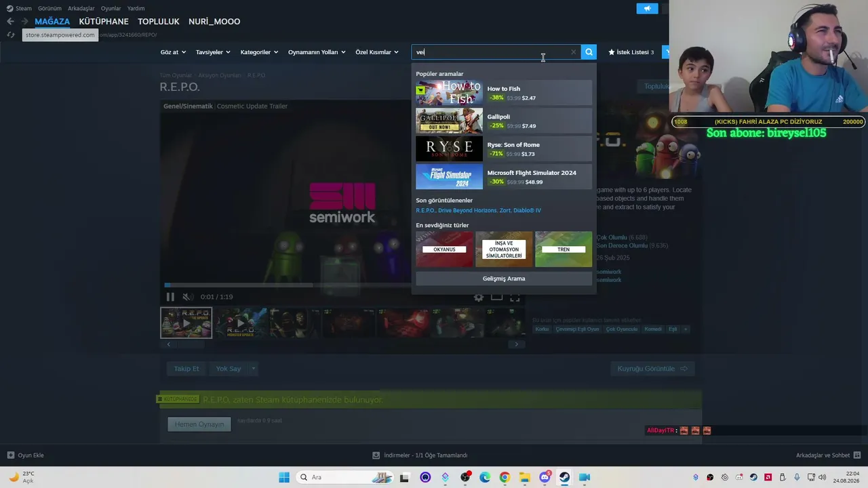
Task: Select the Komedi tag
Action: [653, 329]
